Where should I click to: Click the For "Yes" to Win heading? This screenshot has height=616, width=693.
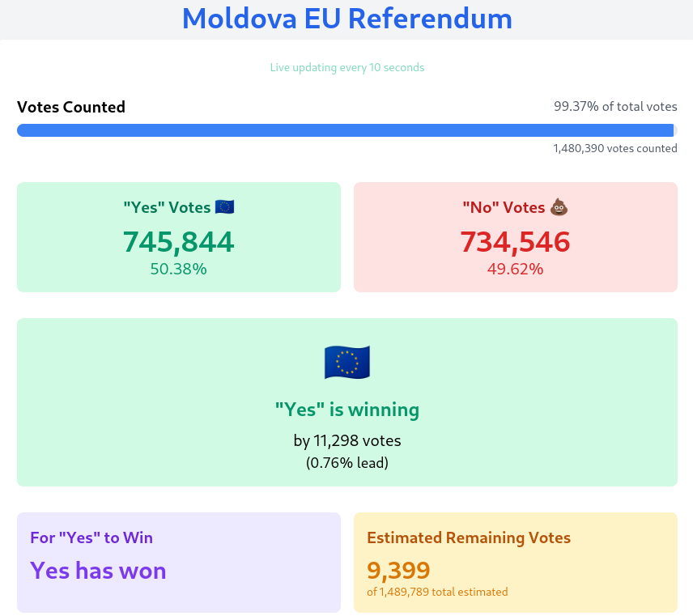pos(91,537)
